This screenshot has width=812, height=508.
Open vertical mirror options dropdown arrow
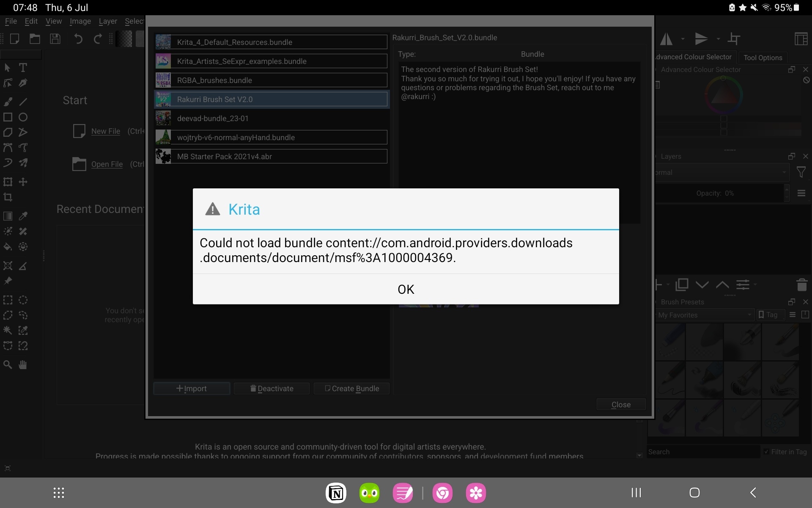[718, 39]
